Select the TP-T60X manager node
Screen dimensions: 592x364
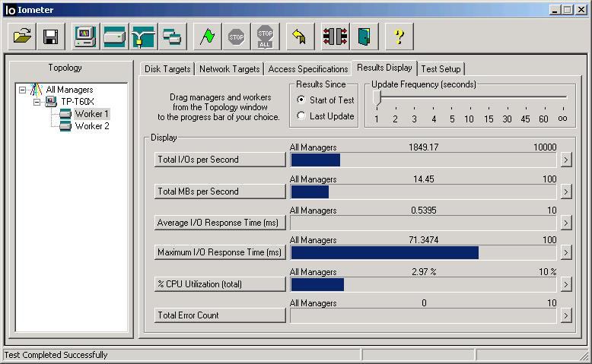point(78,102)
